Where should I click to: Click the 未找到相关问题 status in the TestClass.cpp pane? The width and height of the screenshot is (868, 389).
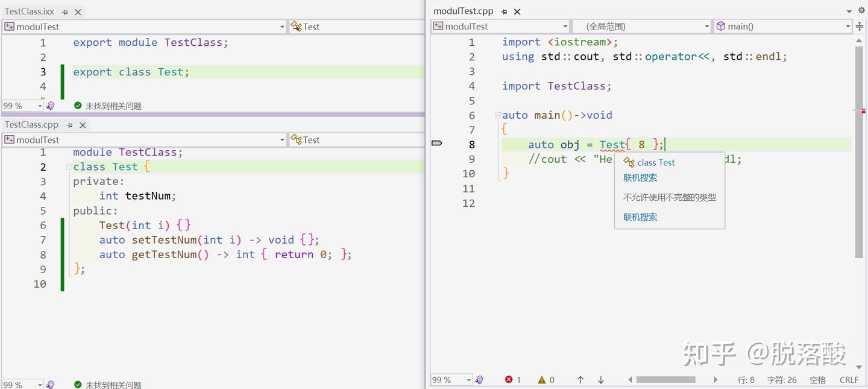[x=113, y=384]
